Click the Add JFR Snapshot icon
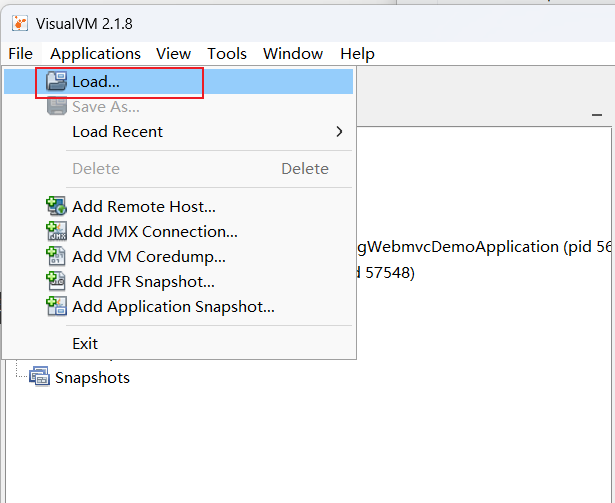This screenshot has width=615, height=503. click(x=56, y=282)
